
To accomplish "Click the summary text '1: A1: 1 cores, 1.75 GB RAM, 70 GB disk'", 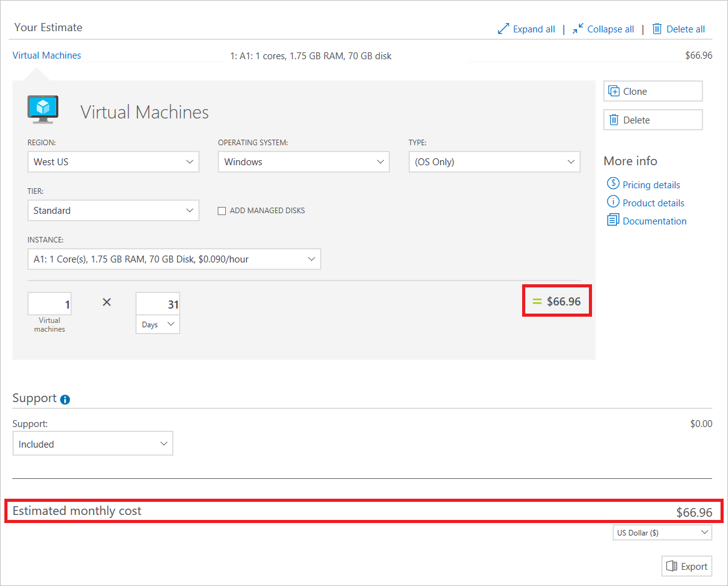I will [311, 55].
